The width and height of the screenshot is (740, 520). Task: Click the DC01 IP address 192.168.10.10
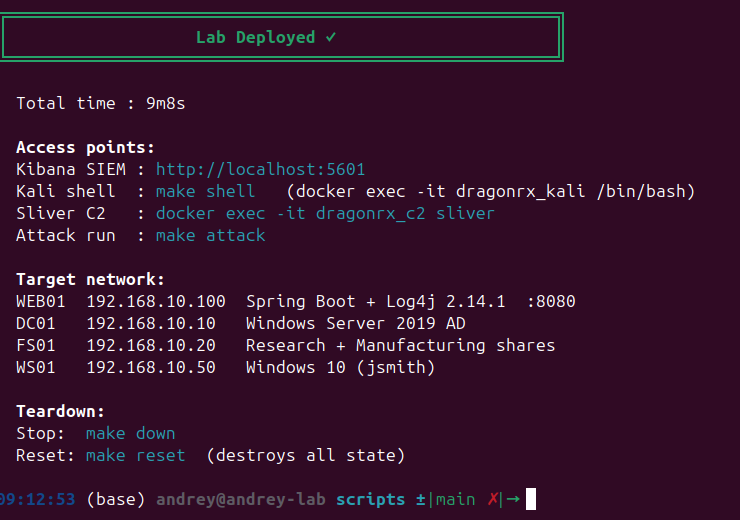[151, 323]
